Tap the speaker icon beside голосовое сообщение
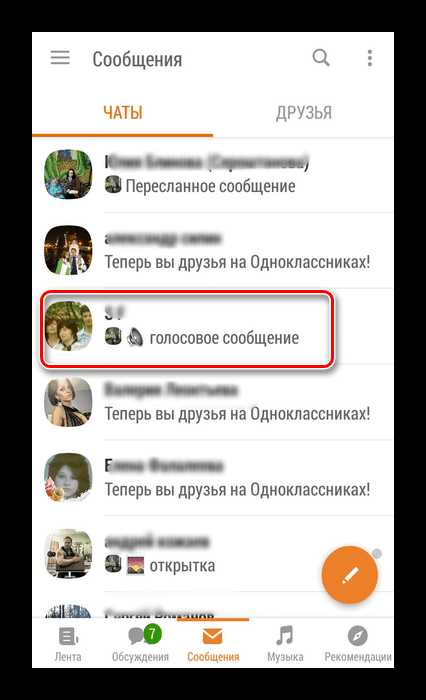 (x=135, y=338)
